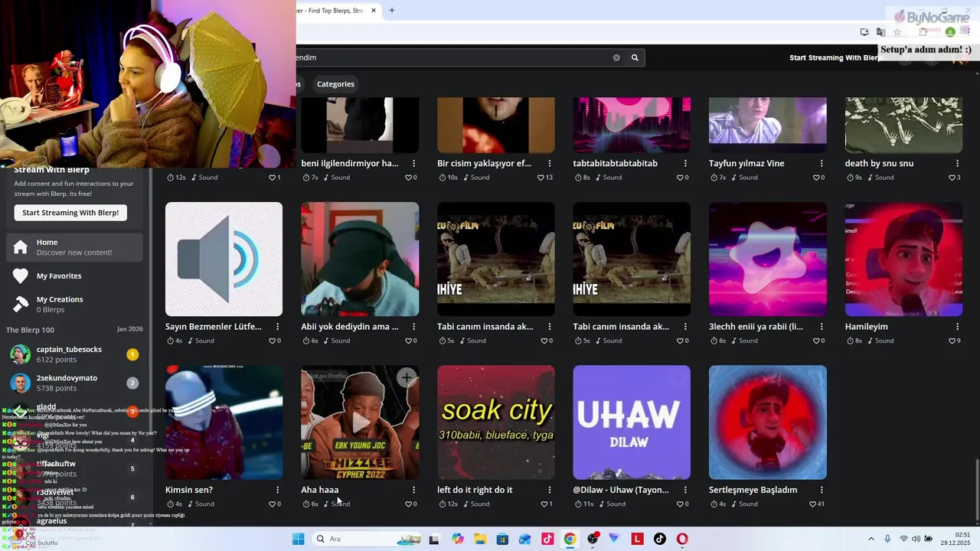
Task: Like the @Dilaw - Uhaw blerp heart
Action: click(681, 504)
